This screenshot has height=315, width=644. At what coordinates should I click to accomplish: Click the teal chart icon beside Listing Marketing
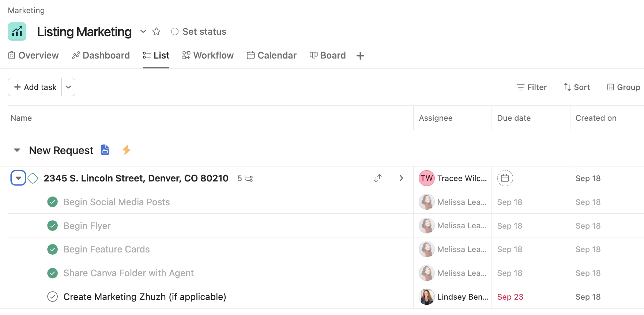(17, 31)
